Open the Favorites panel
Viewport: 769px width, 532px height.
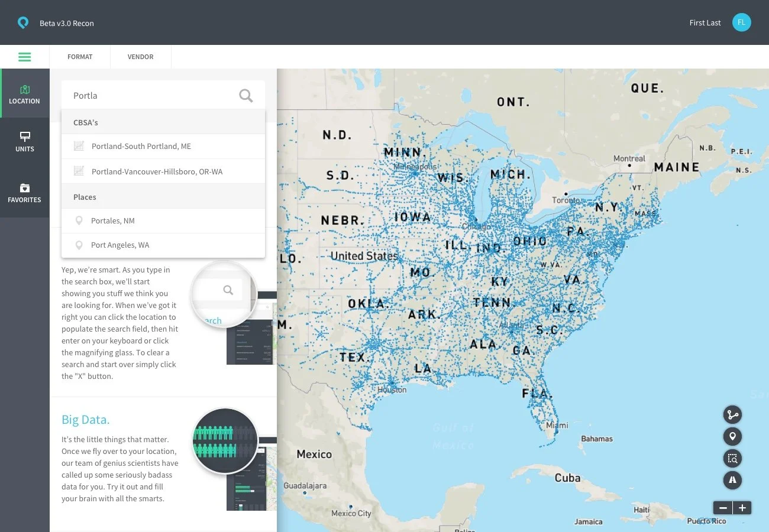click(24, 193)
